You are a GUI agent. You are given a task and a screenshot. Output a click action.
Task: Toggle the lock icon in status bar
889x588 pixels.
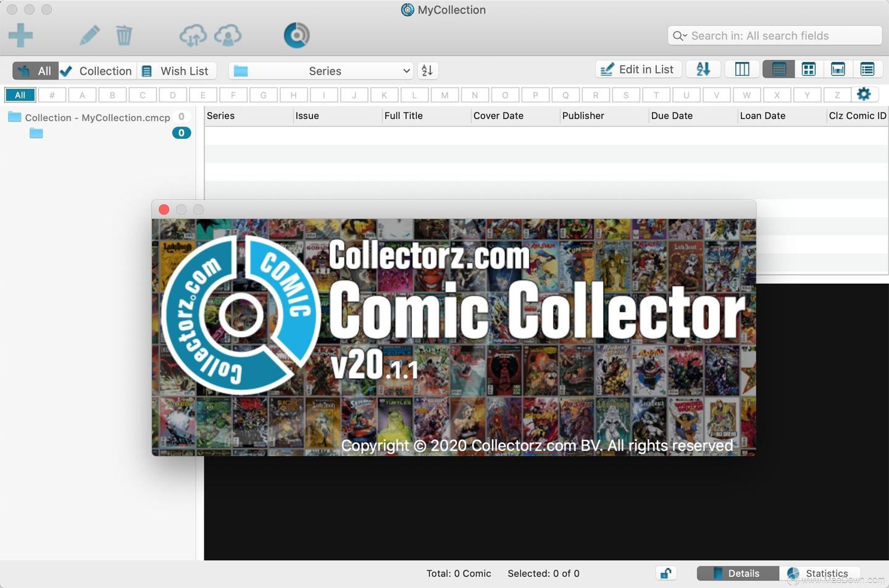666,573
